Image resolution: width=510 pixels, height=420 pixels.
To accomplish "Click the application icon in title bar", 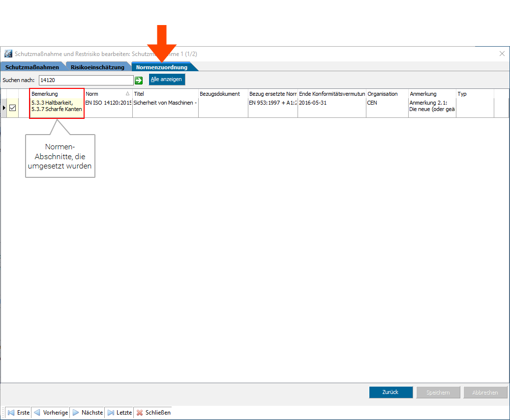I will [x=8, y=54].
